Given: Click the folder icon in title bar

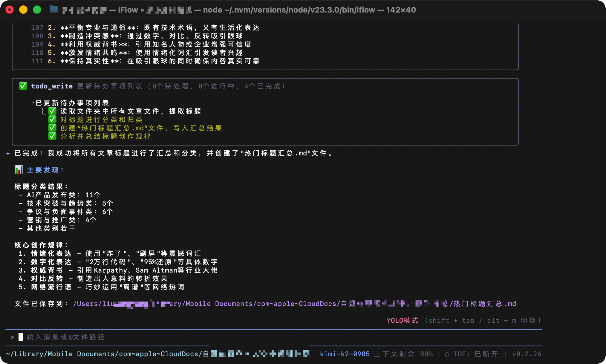Looking at the screenshot, I should (x=53, y=10).
